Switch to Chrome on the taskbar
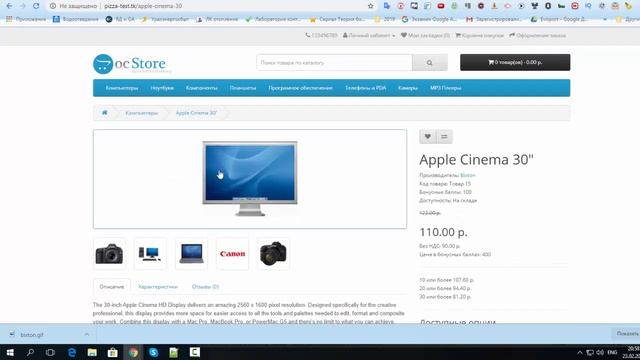 133,352
